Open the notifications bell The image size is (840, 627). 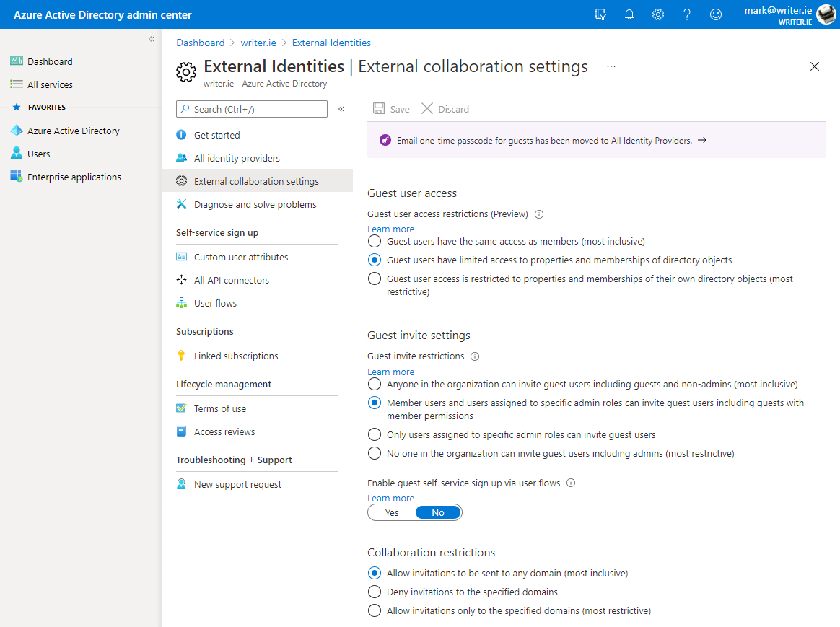629,14
